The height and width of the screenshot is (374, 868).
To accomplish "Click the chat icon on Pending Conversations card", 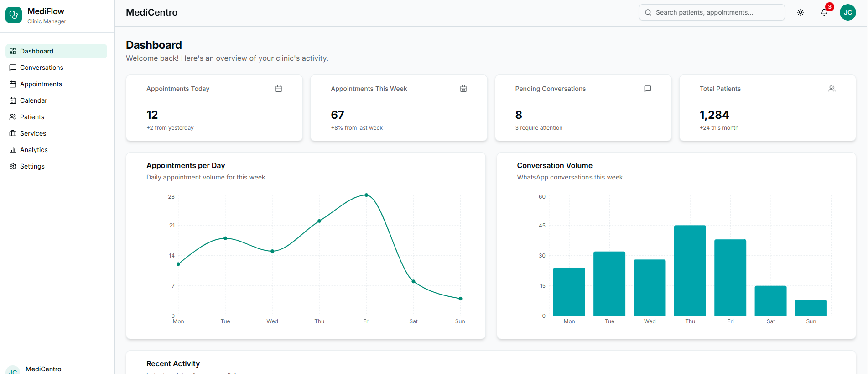I will tap(648, 89).
